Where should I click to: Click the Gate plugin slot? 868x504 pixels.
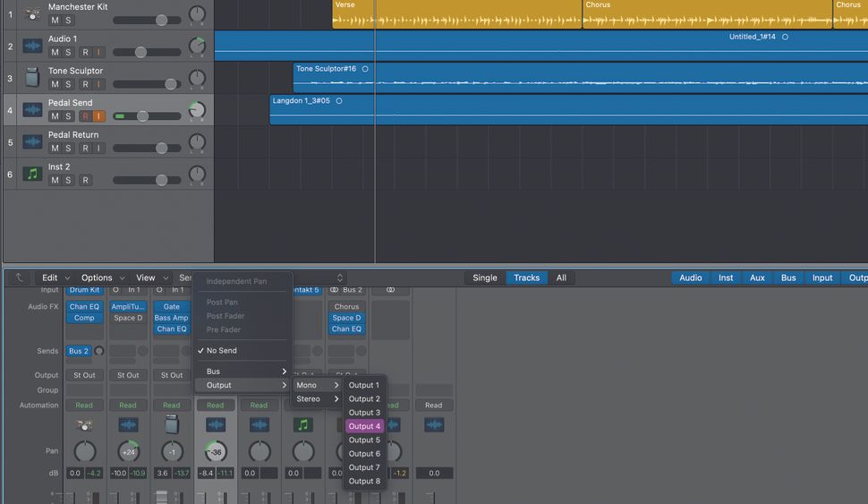(172, 306)
